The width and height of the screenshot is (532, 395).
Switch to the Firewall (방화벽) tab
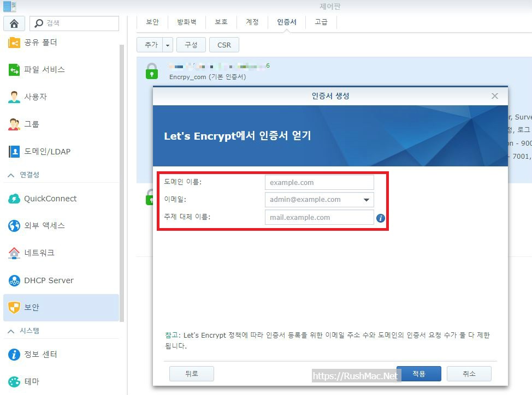(187, 22)
